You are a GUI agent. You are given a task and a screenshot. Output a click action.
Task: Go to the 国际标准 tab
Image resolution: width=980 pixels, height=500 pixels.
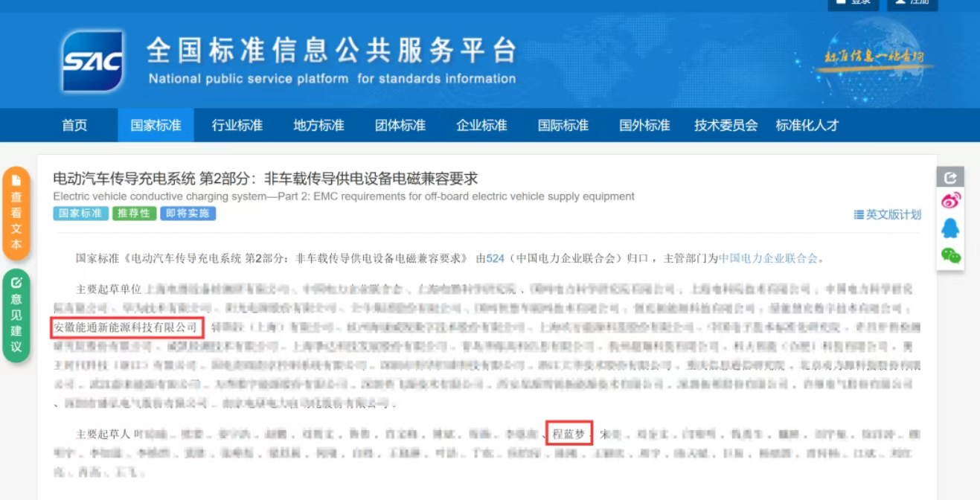563,125
